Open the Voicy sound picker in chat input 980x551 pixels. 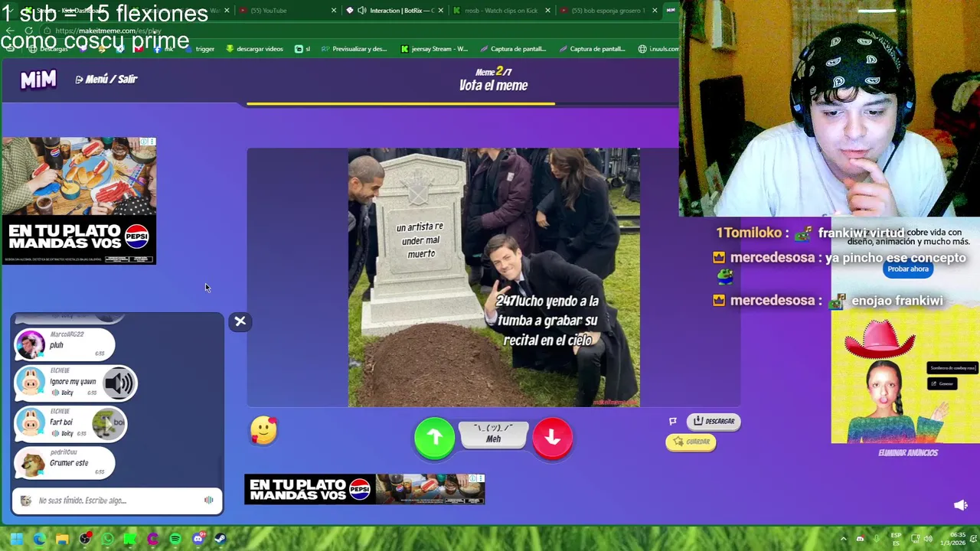[x=208, y=500]
